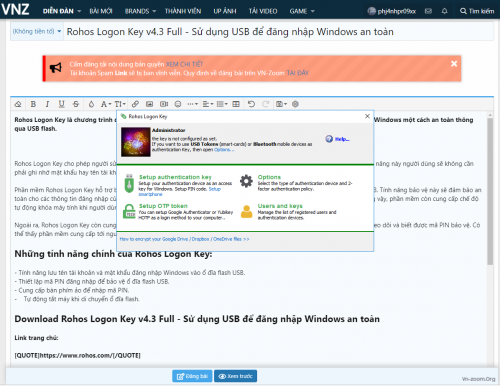Click the [QUOTE]https://www.rohos.com line
Image resolution: width=500 pixels, height=386 pixels.
click(77, 355)
